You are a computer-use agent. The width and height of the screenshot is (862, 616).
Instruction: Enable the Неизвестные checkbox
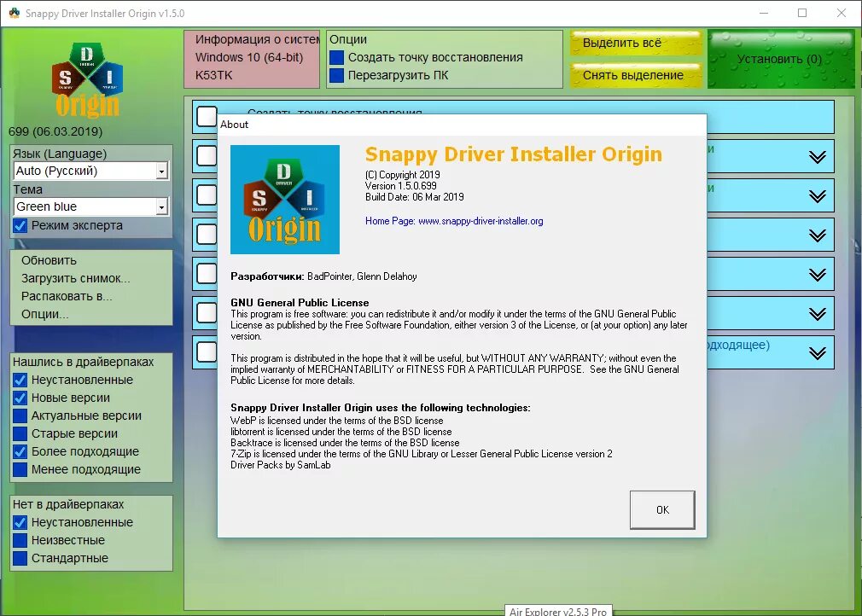tap(19, 540)
